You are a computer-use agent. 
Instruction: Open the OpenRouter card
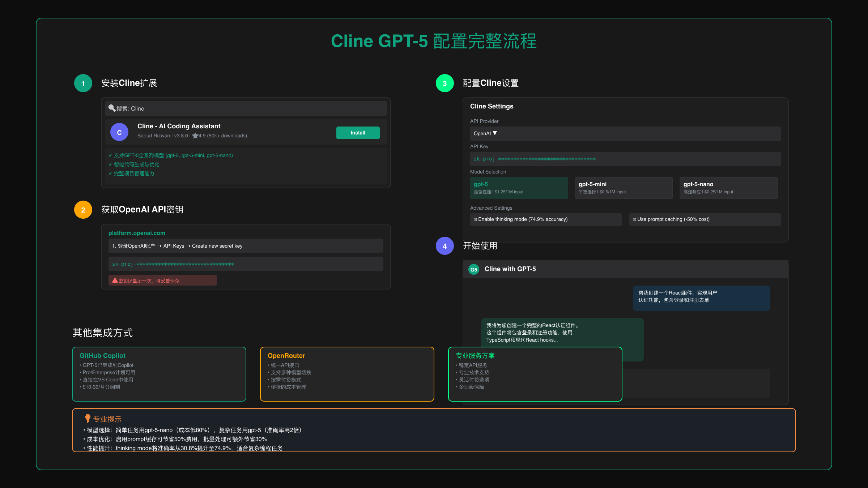[347, 374]
